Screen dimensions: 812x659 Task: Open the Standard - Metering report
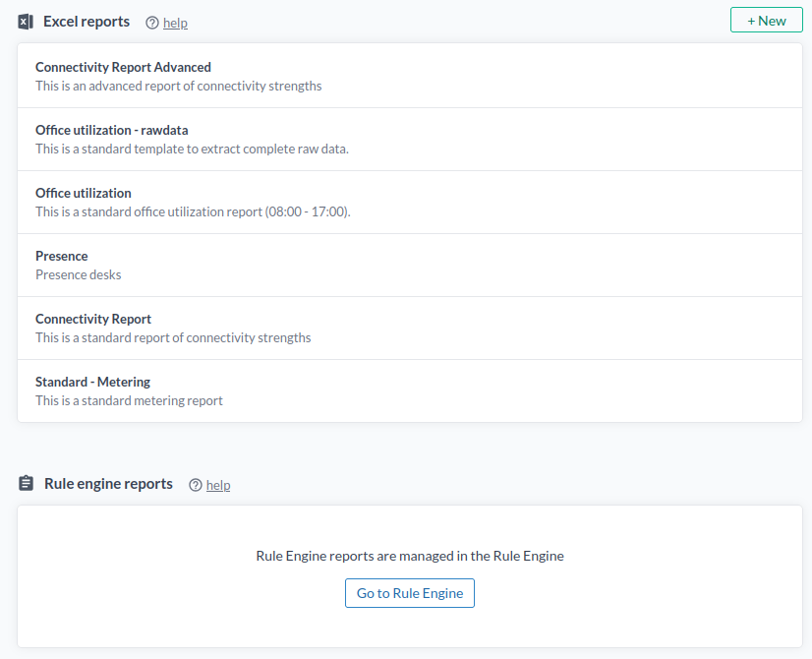(x=92, y=382)
